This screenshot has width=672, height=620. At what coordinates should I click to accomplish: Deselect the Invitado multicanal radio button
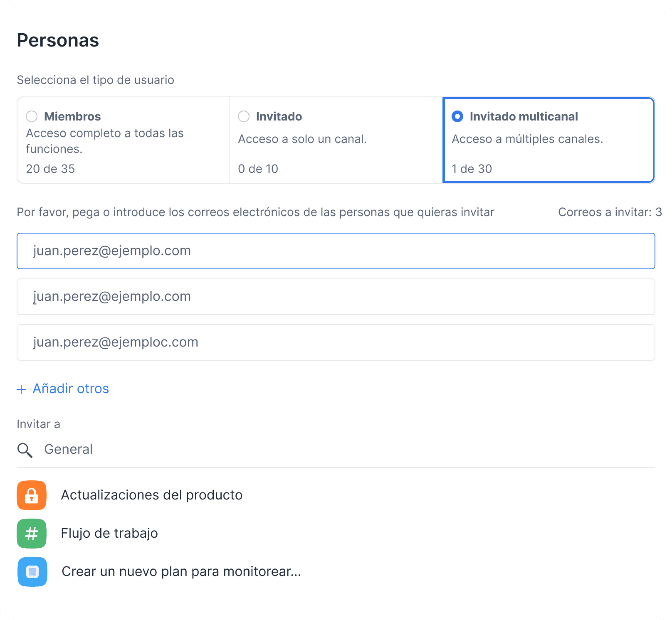(458, 117)
